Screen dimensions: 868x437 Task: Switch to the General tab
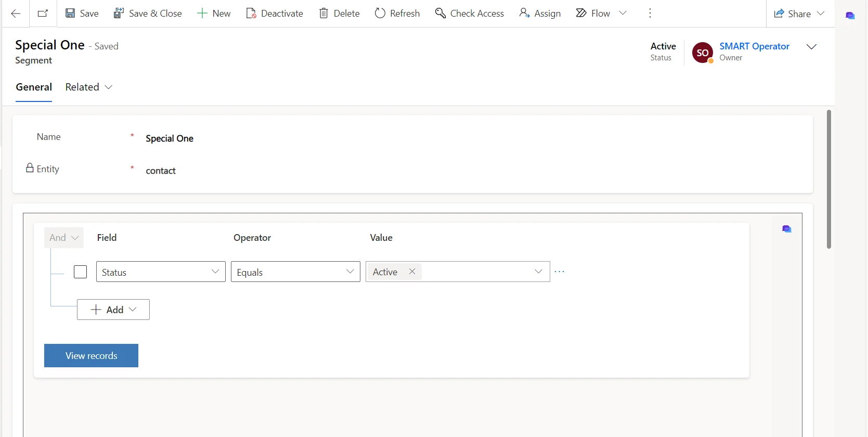(x=34, y=87)
